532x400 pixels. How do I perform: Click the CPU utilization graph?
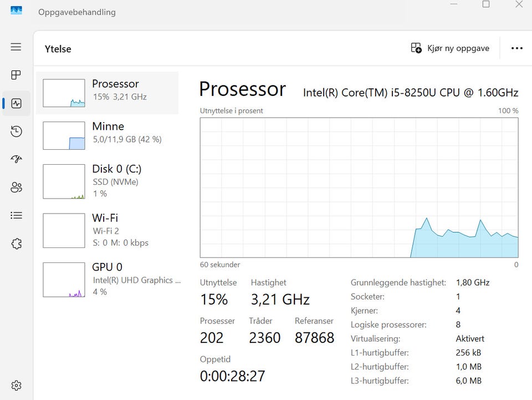(x=359, y=188)
